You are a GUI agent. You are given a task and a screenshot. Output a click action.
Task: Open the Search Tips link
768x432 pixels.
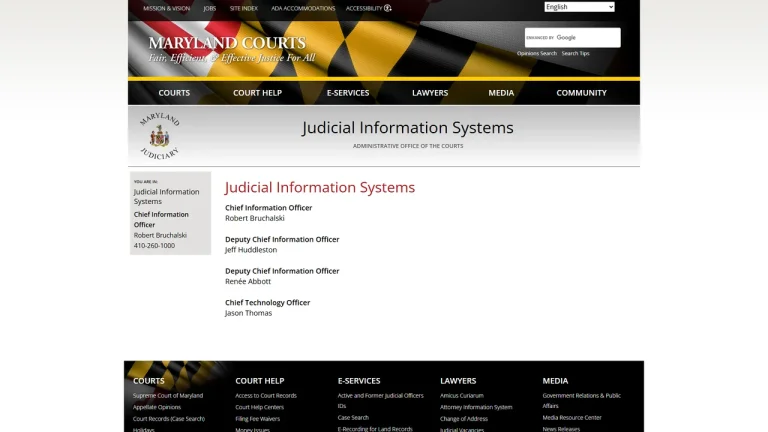point(576,53)
